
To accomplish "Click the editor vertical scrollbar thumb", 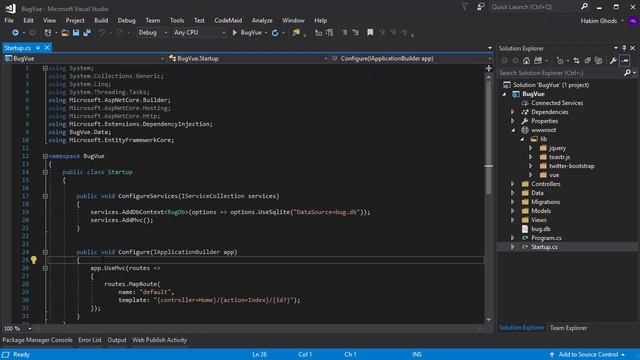I will pos(489,136).
